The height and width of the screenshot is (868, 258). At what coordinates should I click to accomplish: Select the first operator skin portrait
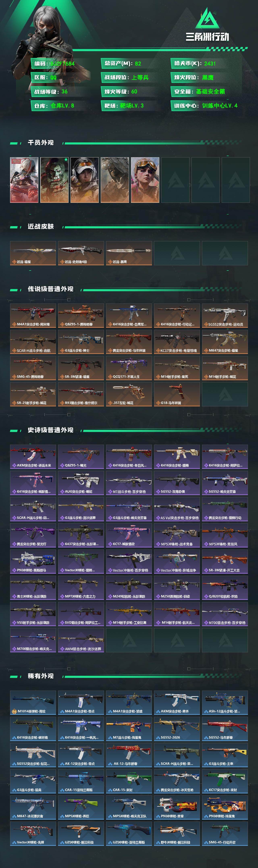coord(24,180)
